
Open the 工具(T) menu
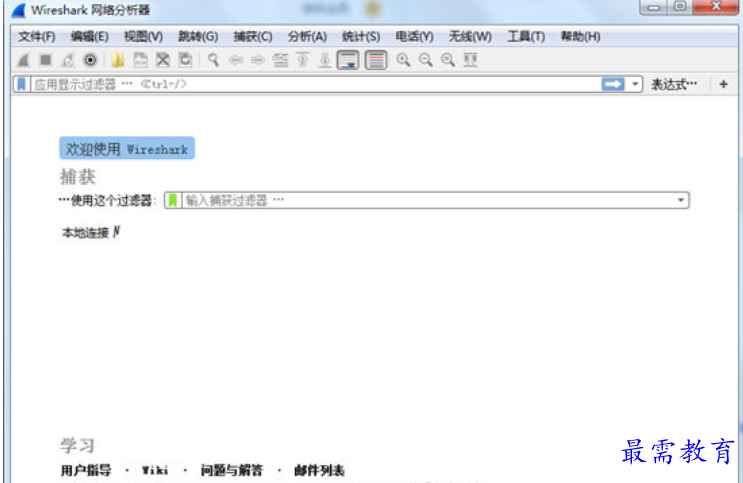pos(526,36)
